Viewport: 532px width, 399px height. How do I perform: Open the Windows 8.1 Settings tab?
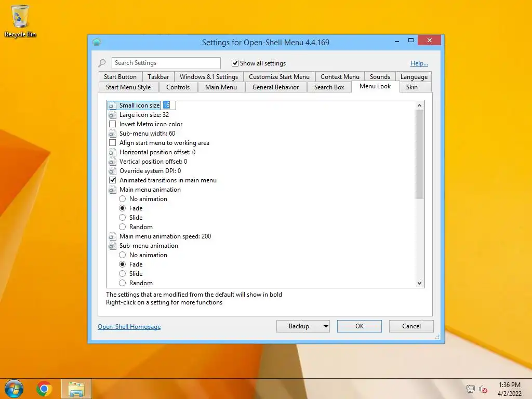(x=209, y=77)
